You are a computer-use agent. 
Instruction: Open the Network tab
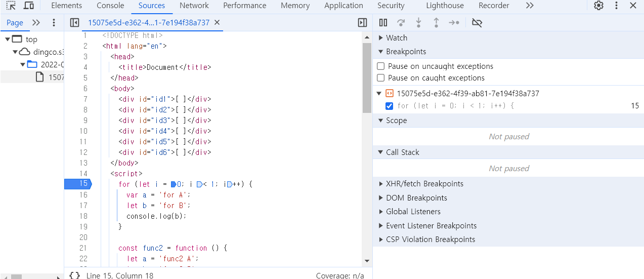point(194,6)
